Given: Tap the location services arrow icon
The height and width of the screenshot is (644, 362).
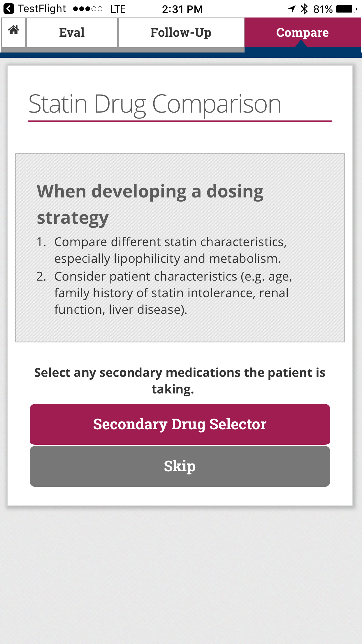Looking at the screenshot, I should click(x=291, y=9).
